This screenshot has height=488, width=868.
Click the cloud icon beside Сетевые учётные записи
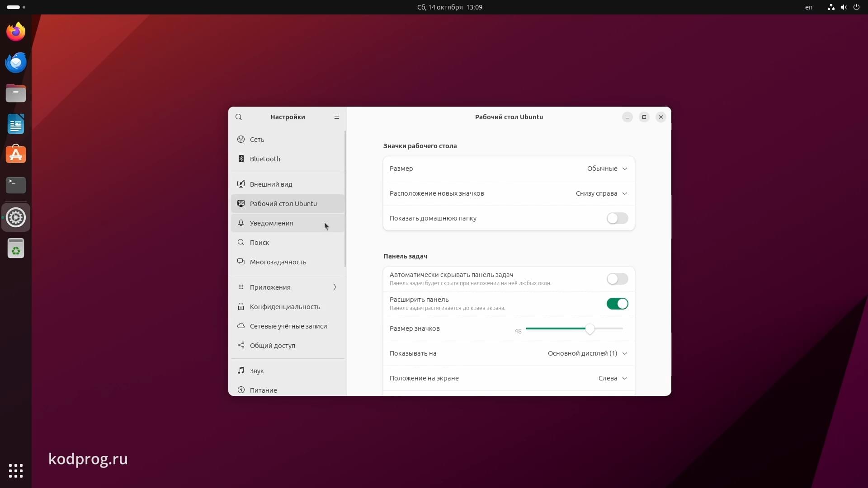[x=241, y=326]
